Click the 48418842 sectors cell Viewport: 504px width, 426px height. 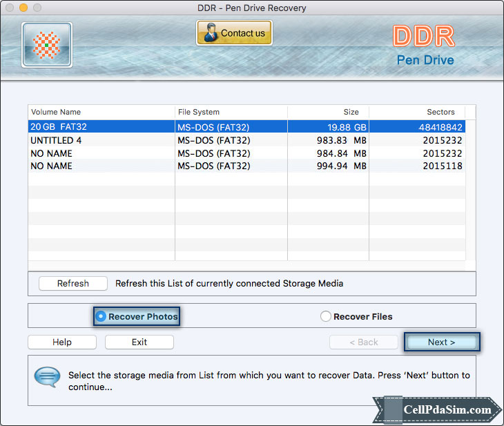tap(417, 127)
